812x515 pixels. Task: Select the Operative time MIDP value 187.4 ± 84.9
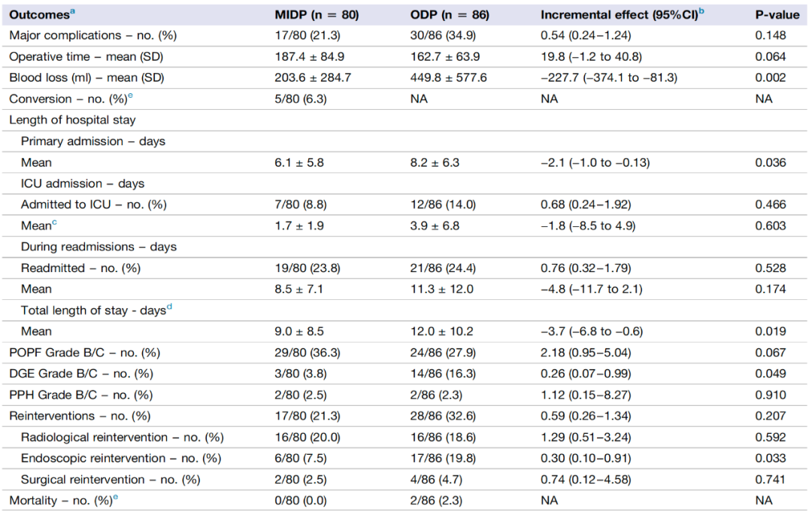[310, 56]
